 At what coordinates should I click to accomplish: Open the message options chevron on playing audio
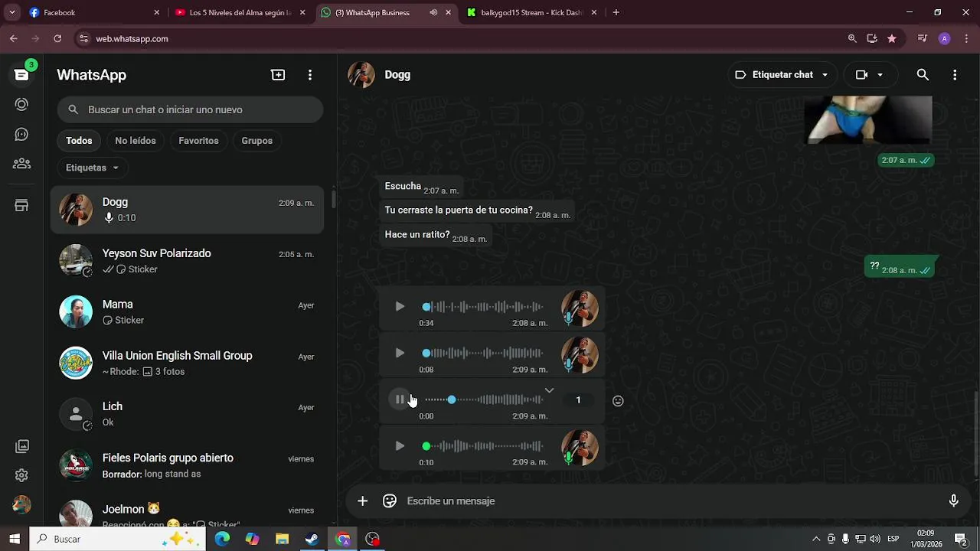549,391
